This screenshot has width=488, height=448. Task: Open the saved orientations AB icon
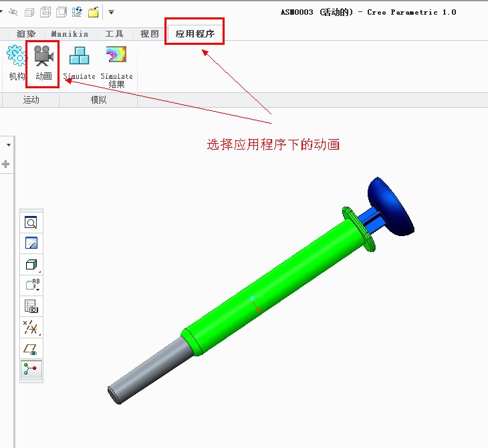(x=32, y=285)
